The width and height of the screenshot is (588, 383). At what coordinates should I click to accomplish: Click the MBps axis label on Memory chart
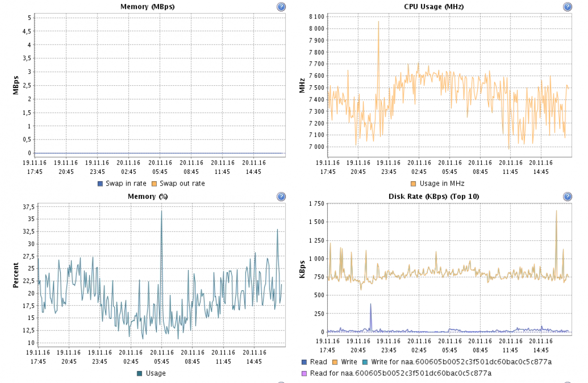click(x=16, y=85)
